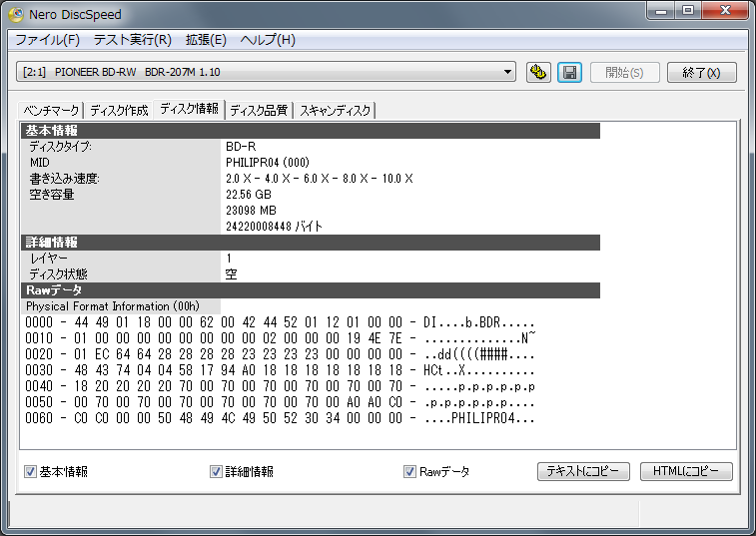Click the 空き容量 label
Viewport: 756px width, 536px height.
pyautogui.click(x=52, y=195)
